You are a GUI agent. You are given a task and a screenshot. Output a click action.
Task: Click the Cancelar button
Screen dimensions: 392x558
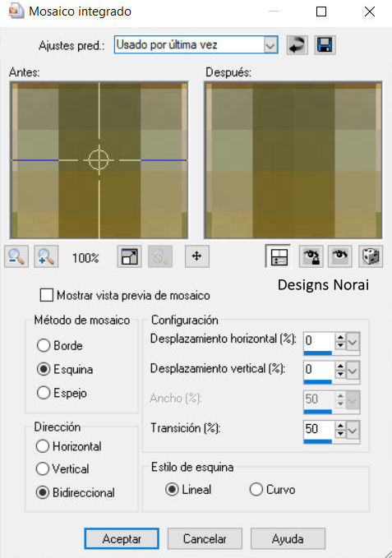(x=205, y=539)
